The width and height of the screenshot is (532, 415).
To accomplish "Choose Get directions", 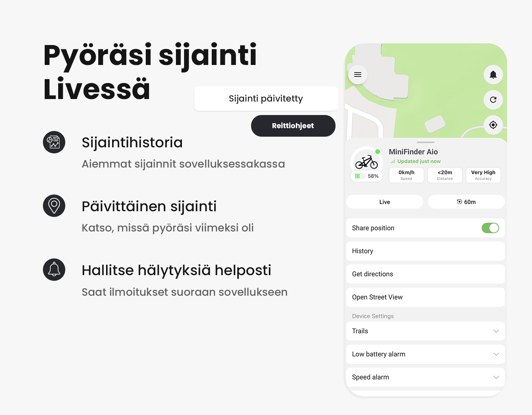I will 426,274.
